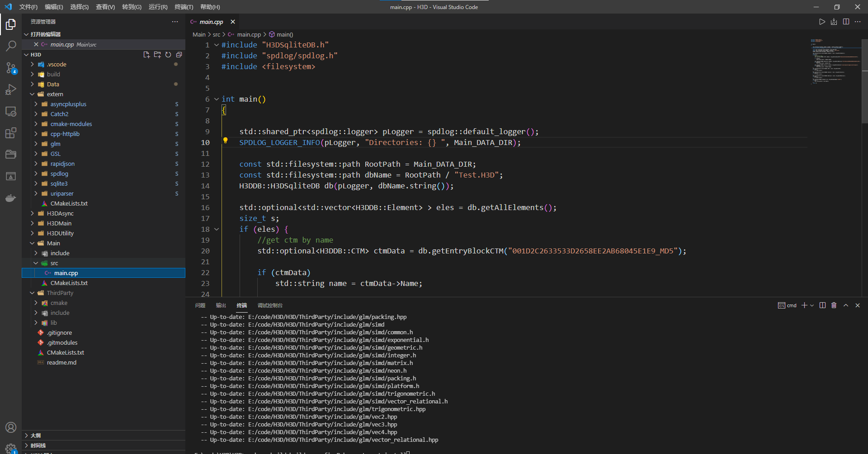The image size is (868, 454).
Task: Open readme.md in explorer
Action: [x=104, y=362]
